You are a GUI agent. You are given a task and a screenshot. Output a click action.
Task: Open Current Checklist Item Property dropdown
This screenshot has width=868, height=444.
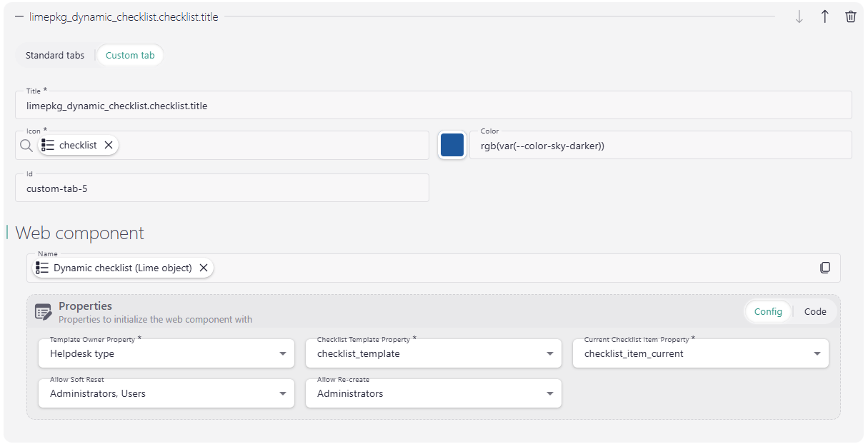tap(701, 353)
